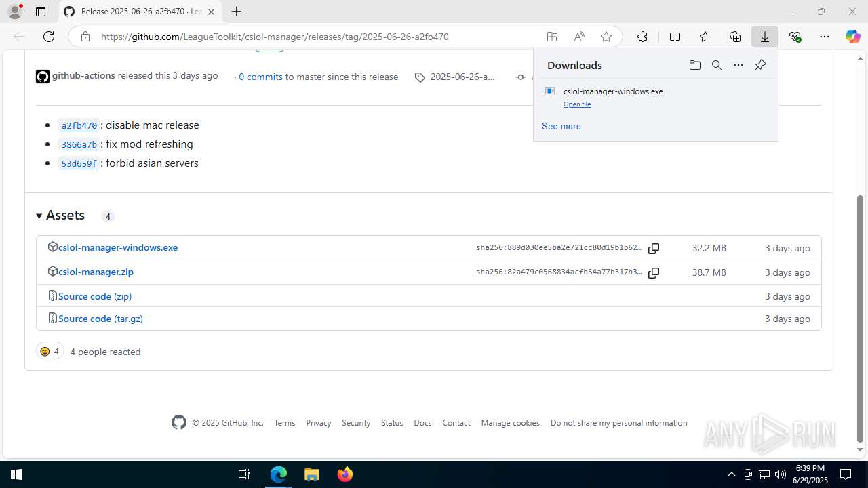868x488 pixels.
Task: Open the Copilot sidebar icon
Action: click(852, 37)
